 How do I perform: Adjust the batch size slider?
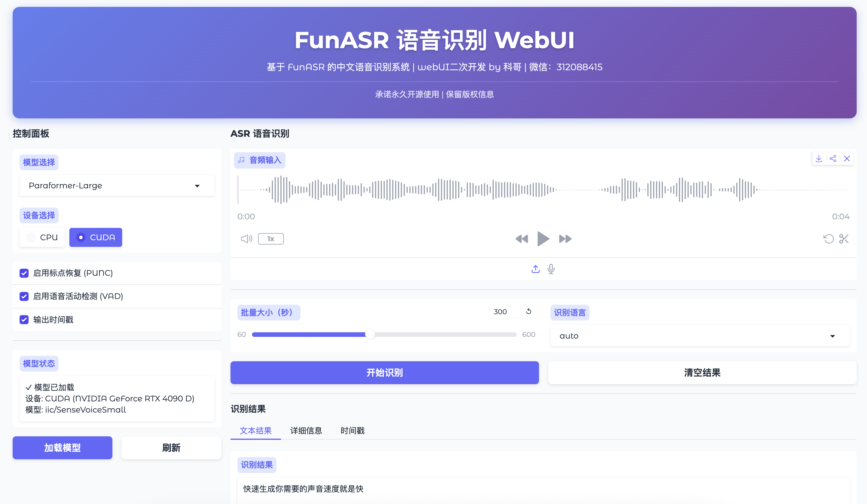coord(370,334)
